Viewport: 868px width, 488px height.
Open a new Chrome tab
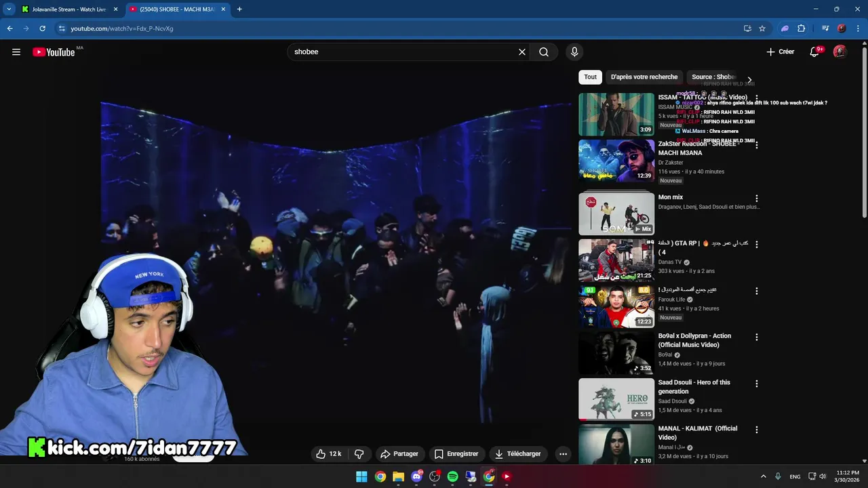pyautogui.click(x=239, y=9)
